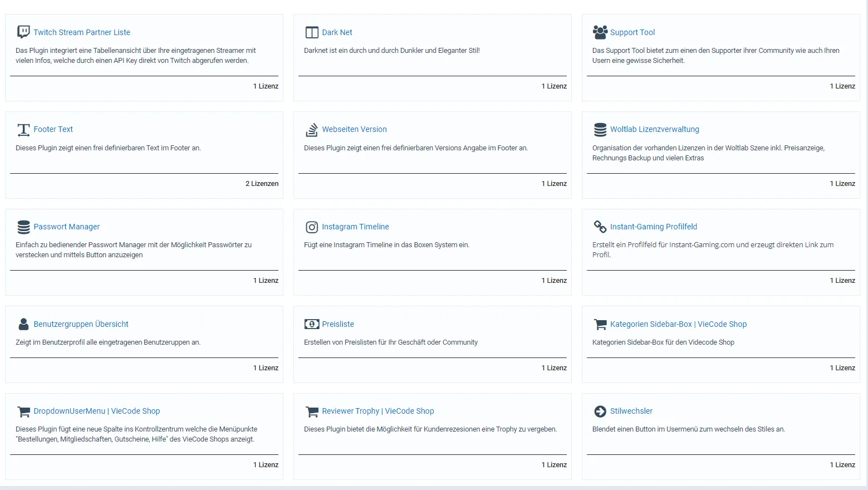Click the text icon beside Footer Text

pyautogui.click(x=23, y=130)
